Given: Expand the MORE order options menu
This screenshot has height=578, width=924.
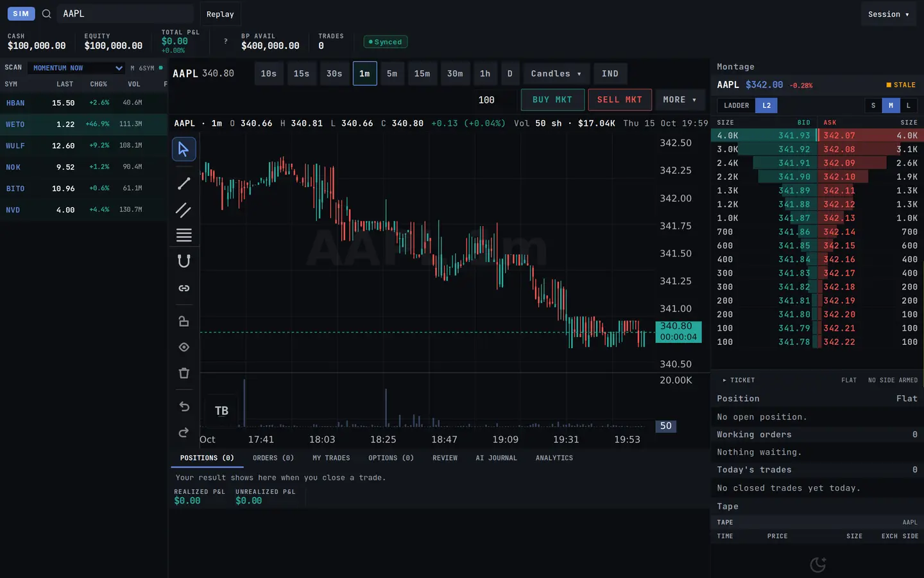Looking at the screenshot, I should [680, 100].
